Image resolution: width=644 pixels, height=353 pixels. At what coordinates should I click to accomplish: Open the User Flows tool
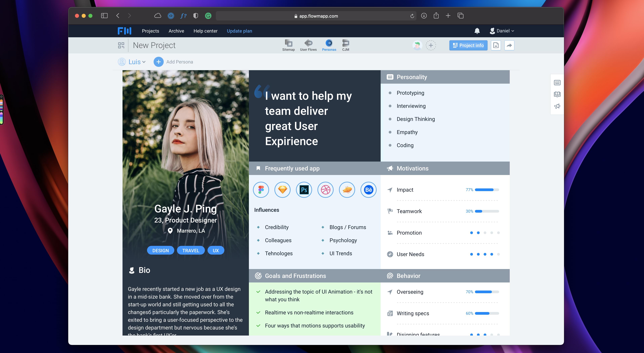click(308, 45)
